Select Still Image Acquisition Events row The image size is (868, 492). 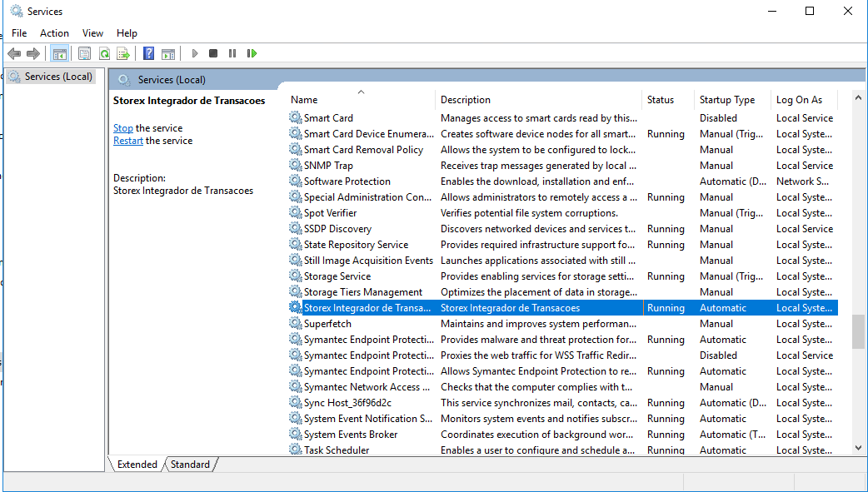point(562,260)
